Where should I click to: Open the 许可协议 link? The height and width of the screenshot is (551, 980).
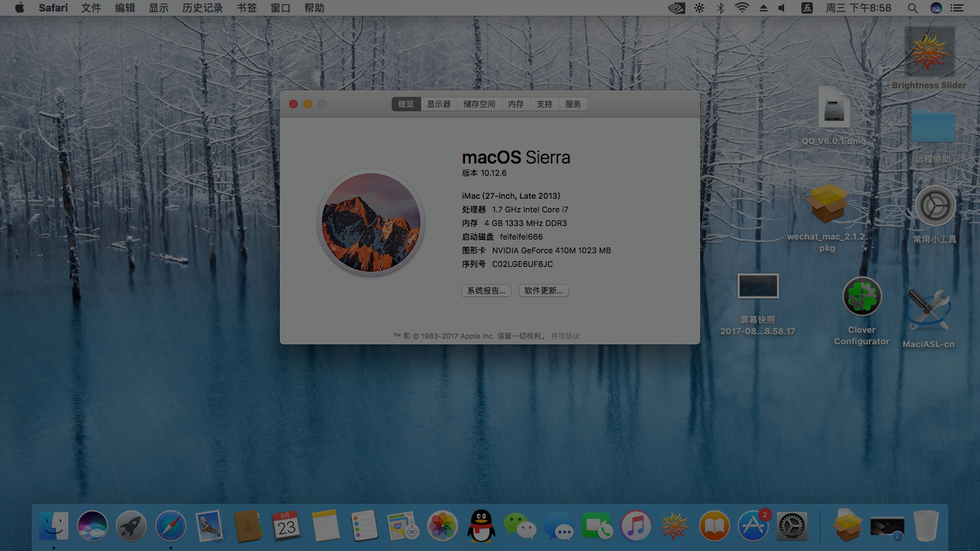tap(565, 336)
